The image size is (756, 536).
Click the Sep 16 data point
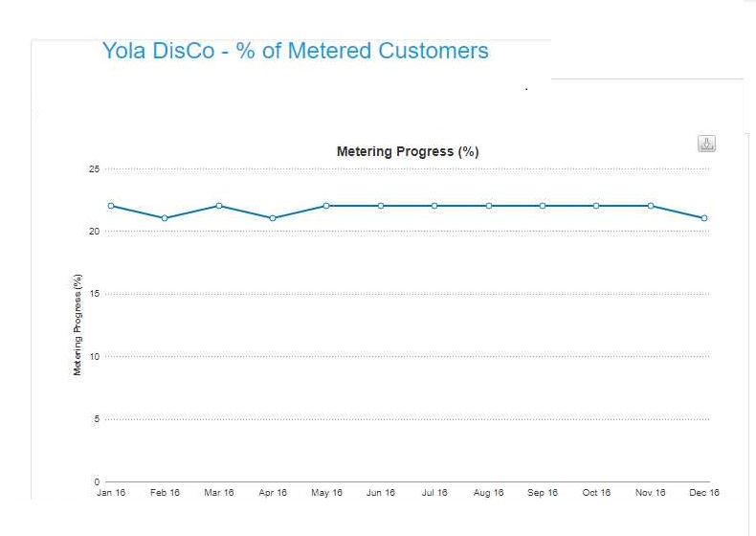coord(543,206)
